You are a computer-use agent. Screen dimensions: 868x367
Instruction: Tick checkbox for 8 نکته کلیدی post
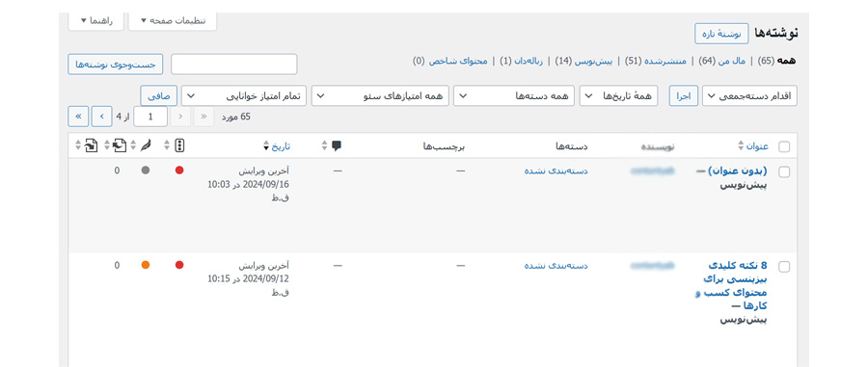784,267
